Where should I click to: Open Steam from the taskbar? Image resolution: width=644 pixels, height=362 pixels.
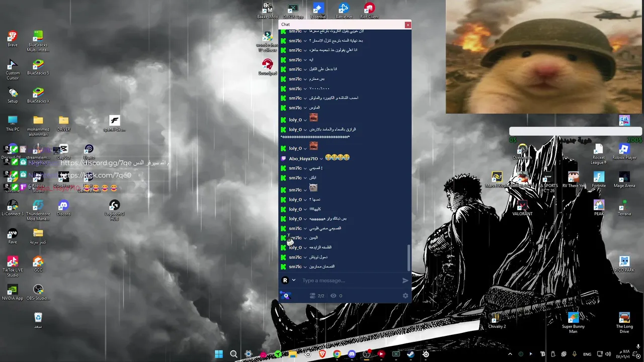coord(411,354)
